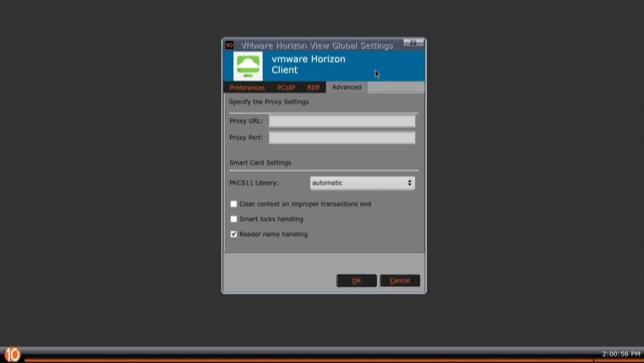
Task: Click the 'Proxy URL:' label
Action: tap(246, 121)
